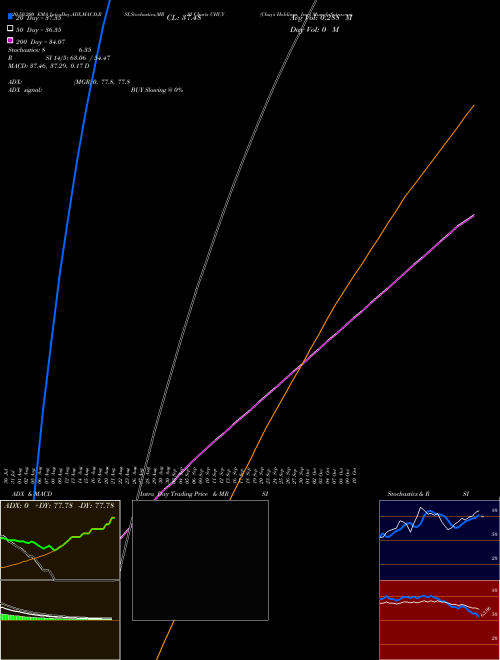Click the 'BUY Slowing @ 0%' signal text
This screenshot has width=500, height=660.
[157, 90]
